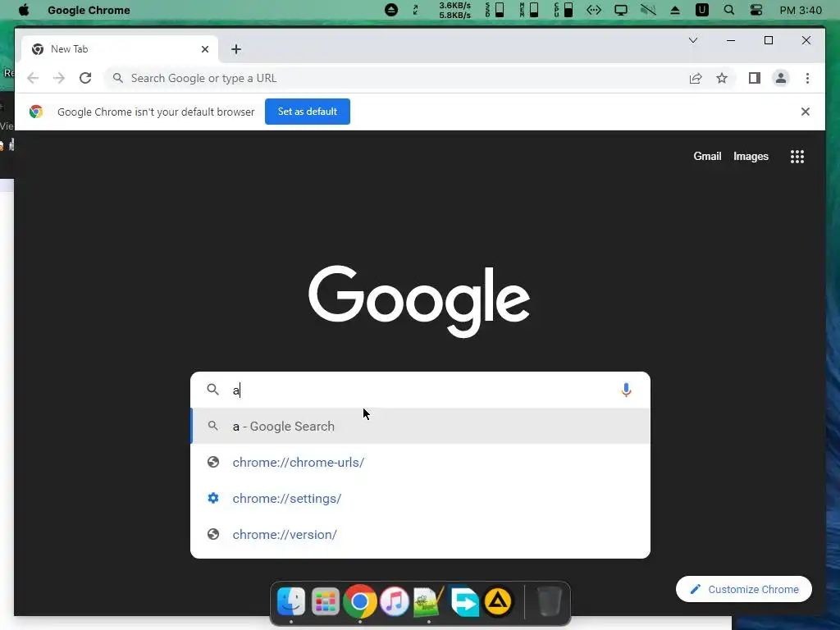This screenshot has width=840, height=630.
Task: Open the tab search chevron
Action: (692, 40)
